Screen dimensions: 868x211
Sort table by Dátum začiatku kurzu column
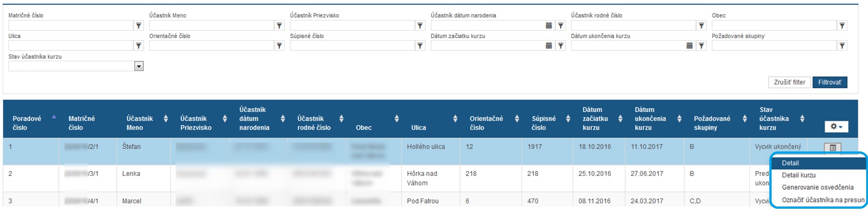(x=620, y=119)
